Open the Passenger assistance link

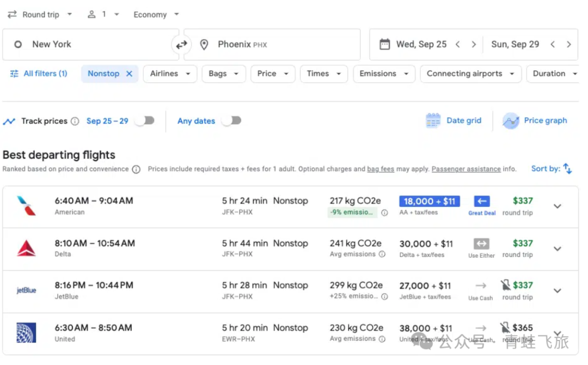465,169
